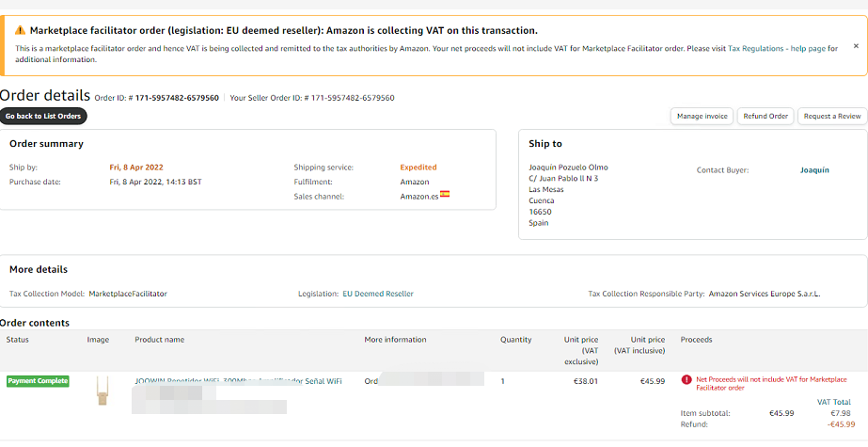Open the JOOWIN Repetidor WiFi product link

point(238,381)
